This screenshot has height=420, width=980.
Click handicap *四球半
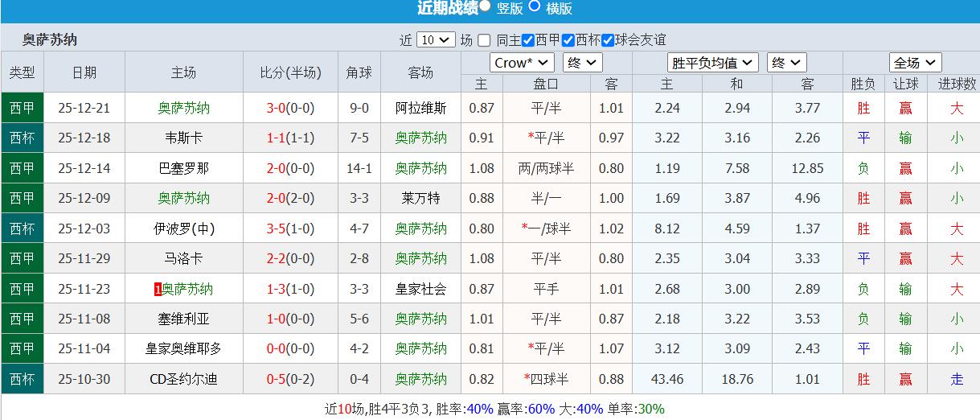click(x=547, y=379)
